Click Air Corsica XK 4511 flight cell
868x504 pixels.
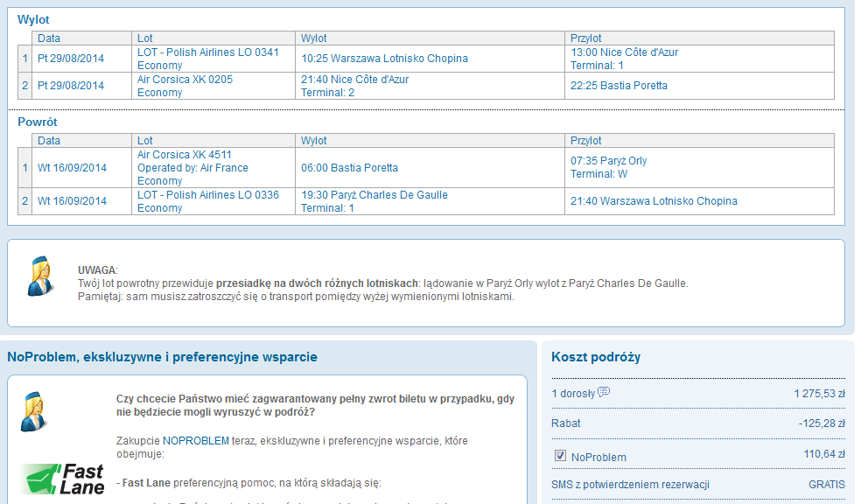pyautogui.click(x=213, y=168)
